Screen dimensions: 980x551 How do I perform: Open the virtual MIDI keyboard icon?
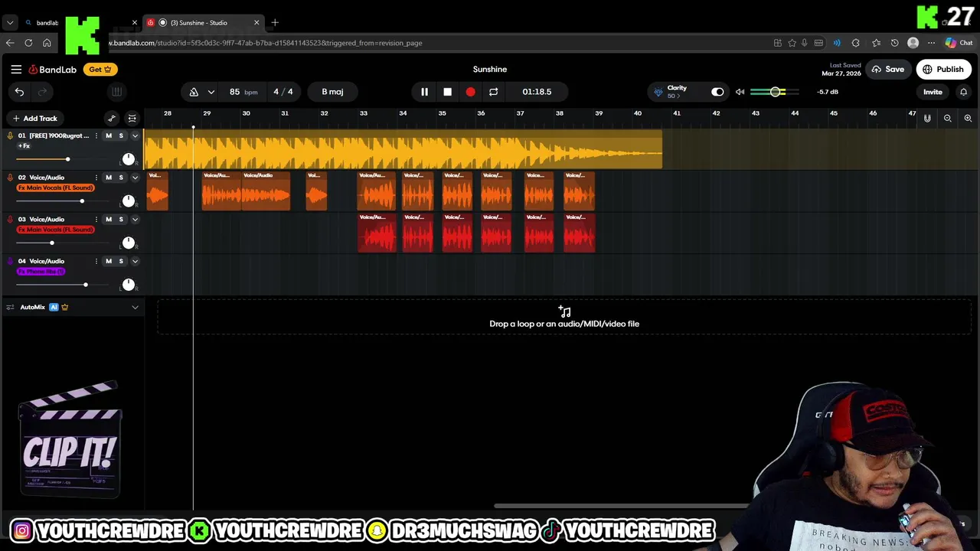coord(116,92)
